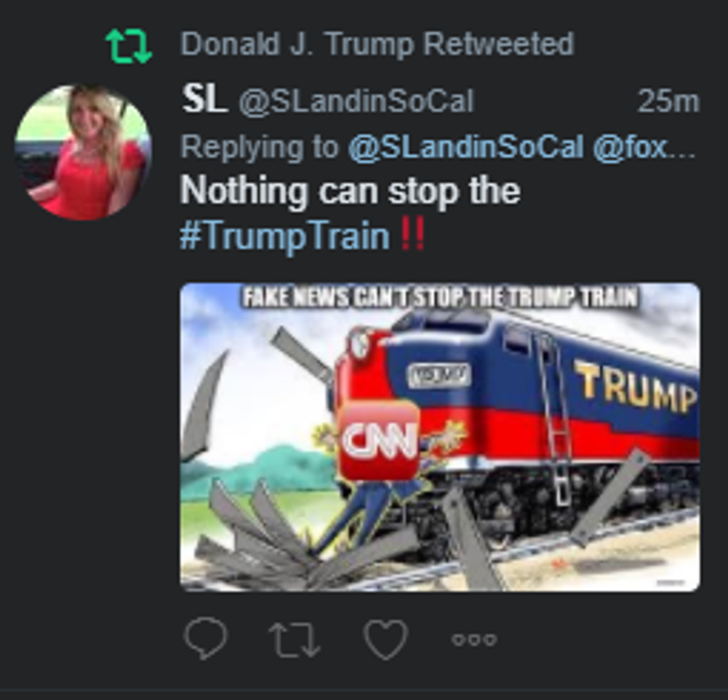Image resolution: width=728 pixels, height=700 pixels.
Task: Open the tweet via the 25m timestamp
Action: pyautogui.click(x=668, y=102)
